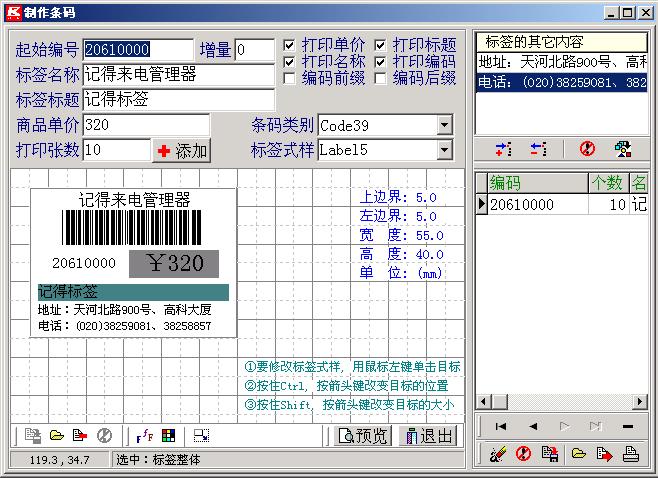Open font settings with the FfF icon
This screenshot has height=478, width=658.
coord(144,436)
